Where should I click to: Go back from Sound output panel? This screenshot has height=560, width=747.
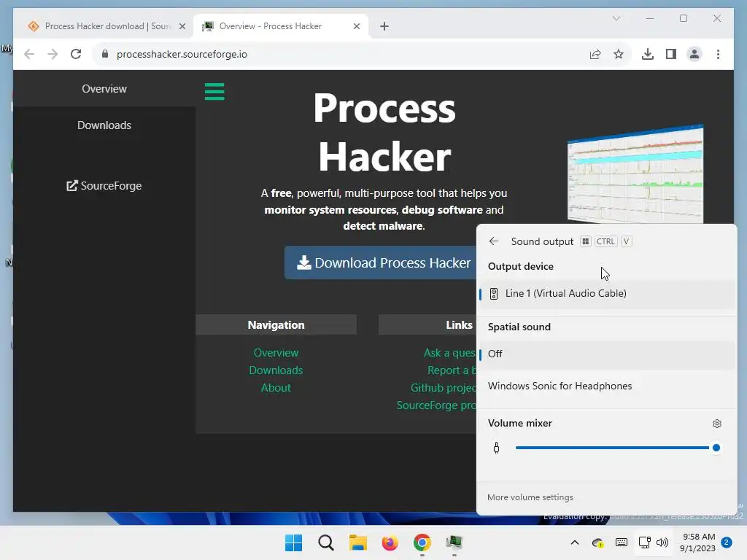tap(494, 241)
